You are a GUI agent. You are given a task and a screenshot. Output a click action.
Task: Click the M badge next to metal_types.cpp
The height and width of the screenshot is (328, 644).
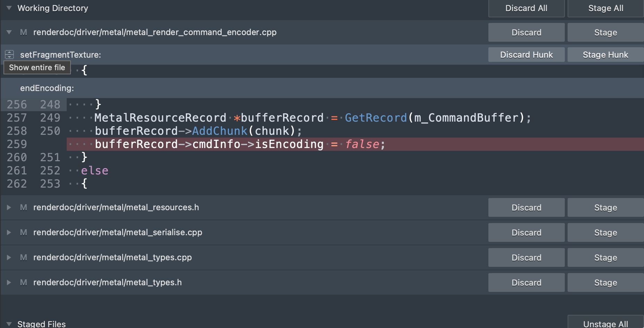(23, 257)
